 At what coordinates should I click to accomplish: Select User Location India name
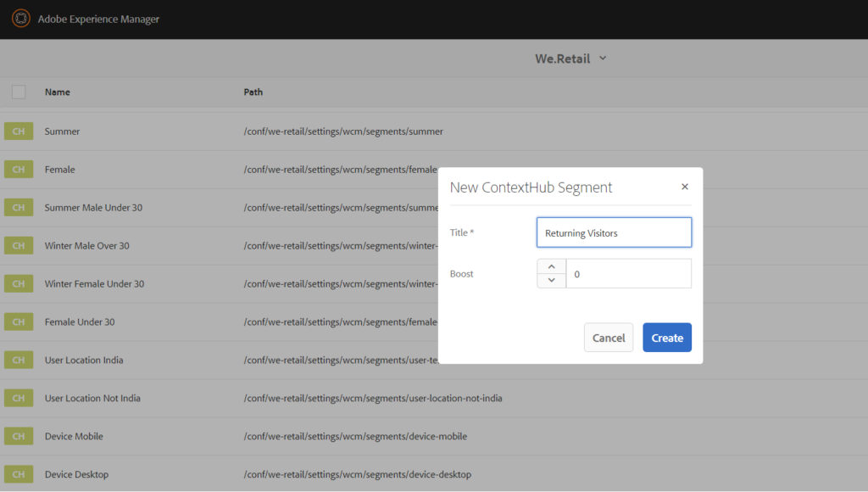coord(84,361)
